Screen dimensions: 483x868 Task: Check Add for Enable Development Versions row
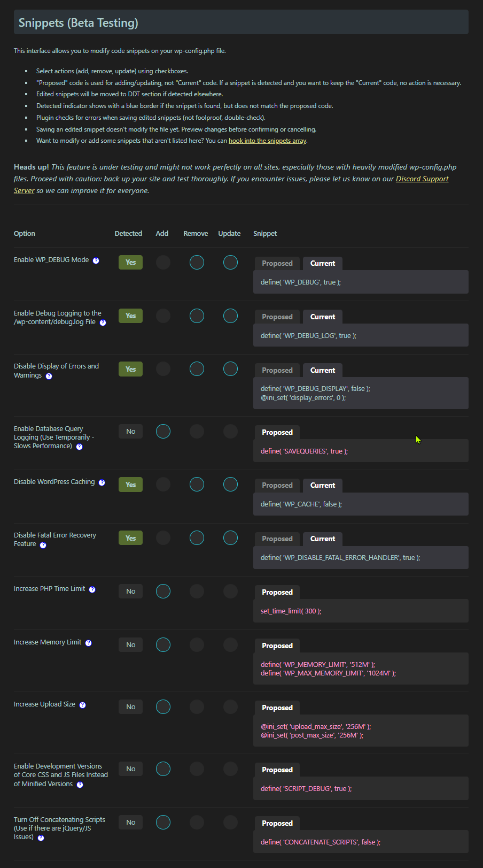[163, 769]
